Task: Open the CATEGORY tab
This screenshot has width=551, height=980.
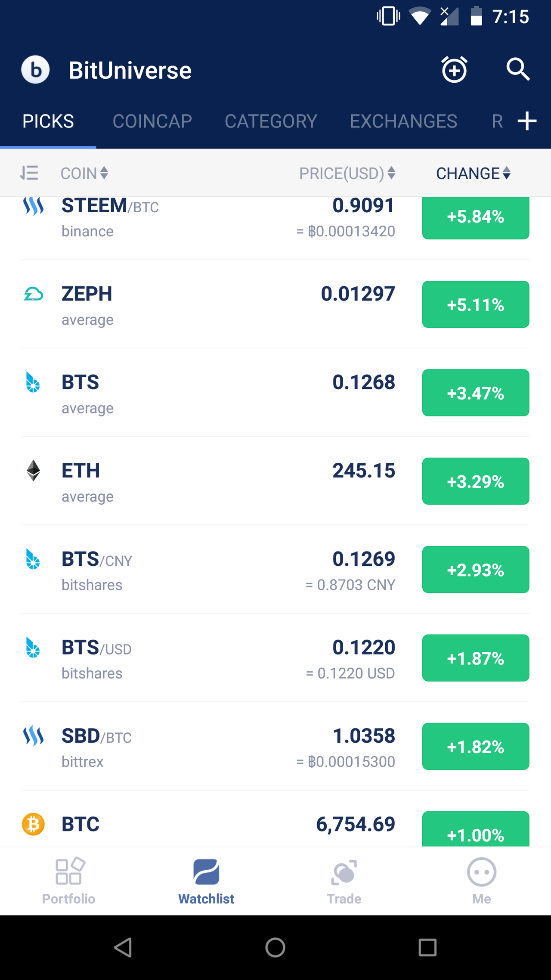Action: tap(271, 121)
